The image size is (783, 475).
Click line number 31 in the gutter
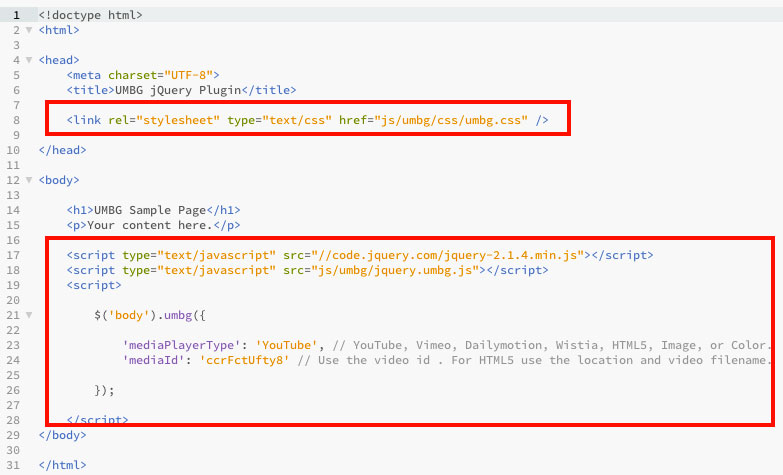pyautogui.click(x=13, y=465)
